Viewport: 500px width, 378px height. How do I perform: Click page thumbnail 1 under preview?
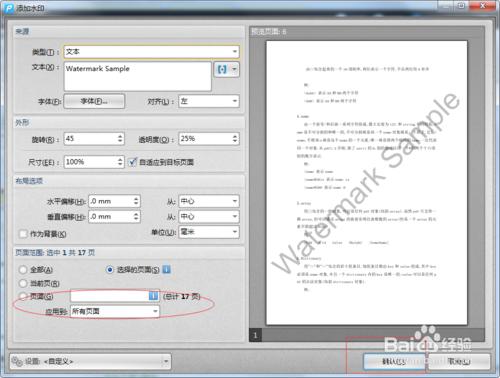click(x=255, y=335)
